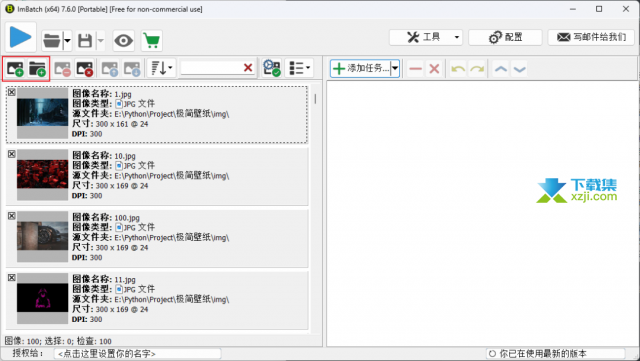The height and width of the screenshot is (361, 640).
Task: Click the add folder icon
Action: tap(37, 69)
